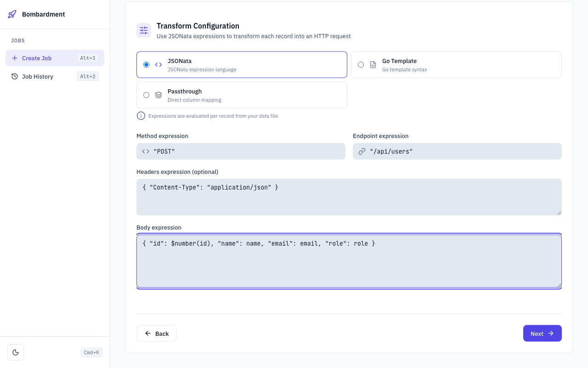Go back using the Back button
The height and width of the screenshot is (368, 588).
click(156, 333)
